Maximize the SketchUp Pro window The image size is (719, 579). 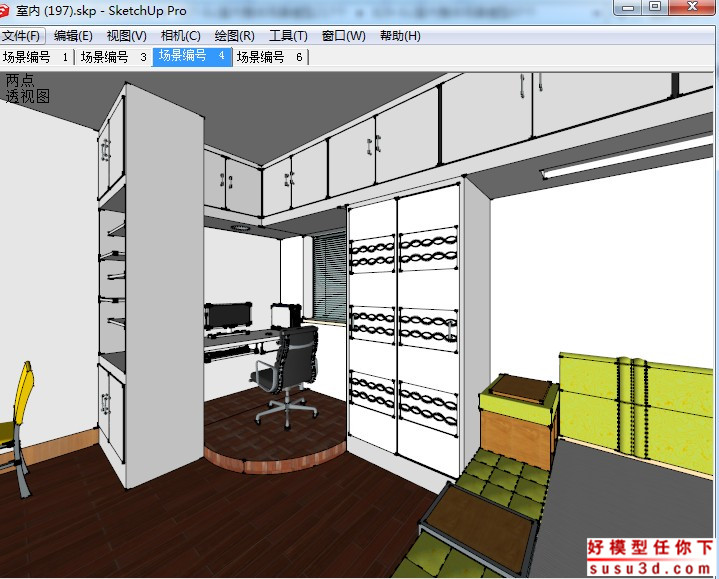655,7
